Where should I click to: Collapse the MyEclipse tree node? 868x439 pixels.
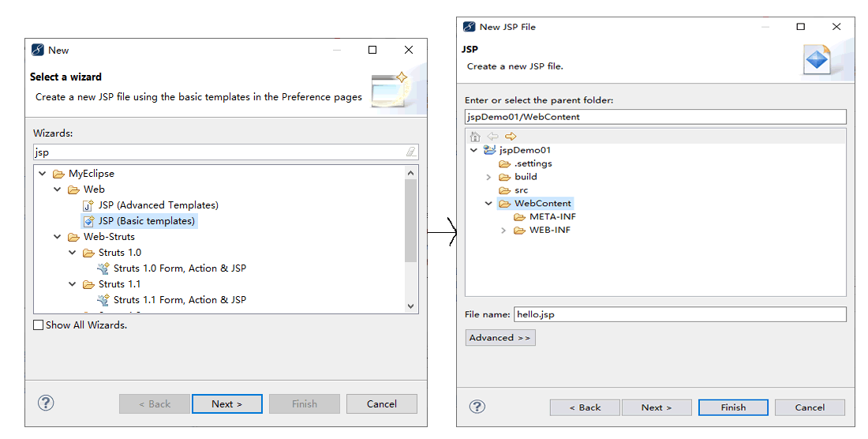pyautogui.click(x=43, y=174)
